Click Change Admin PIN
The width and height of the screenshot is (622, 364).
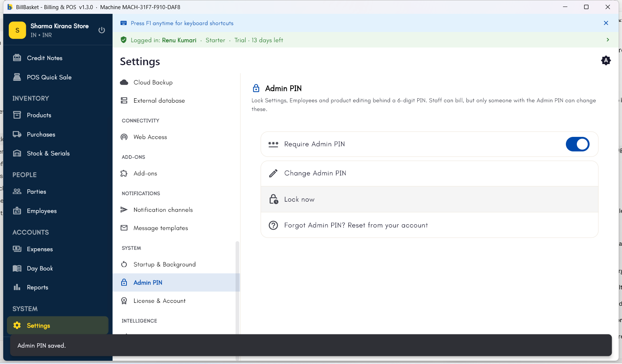coord(430,173)
